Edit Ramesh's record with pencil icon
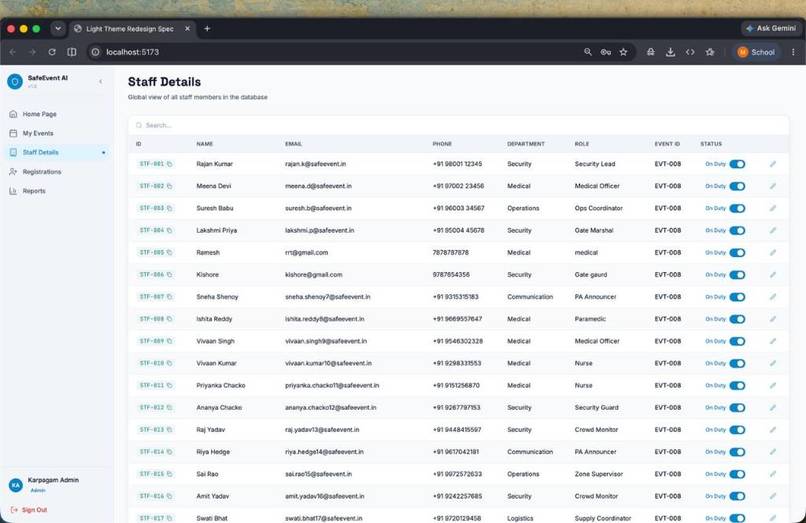 (773, 253)
